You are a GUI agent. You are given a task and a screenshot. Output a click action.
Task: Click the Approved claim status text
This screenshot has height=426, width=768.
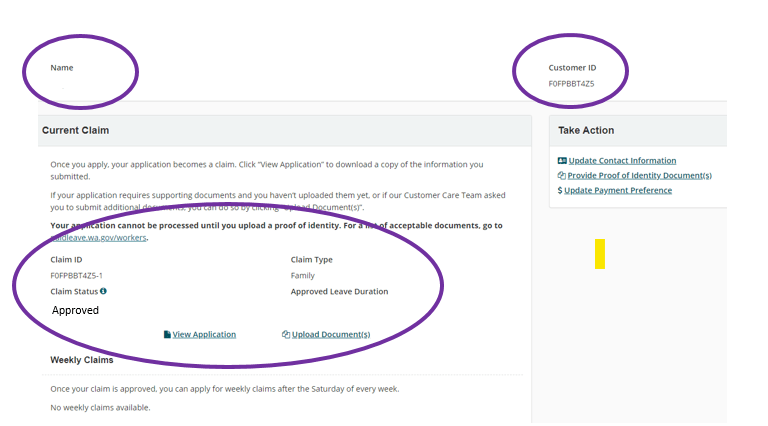coord(75,310)
